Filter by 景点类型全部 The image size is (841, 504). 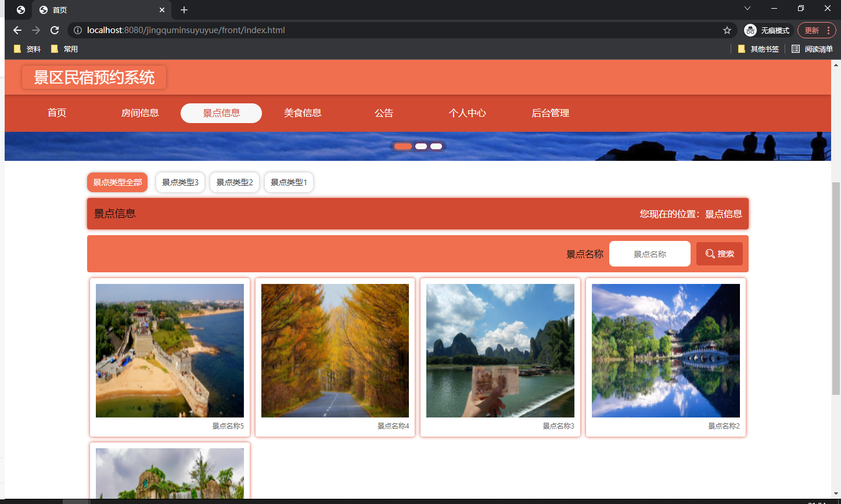(117, 182)
